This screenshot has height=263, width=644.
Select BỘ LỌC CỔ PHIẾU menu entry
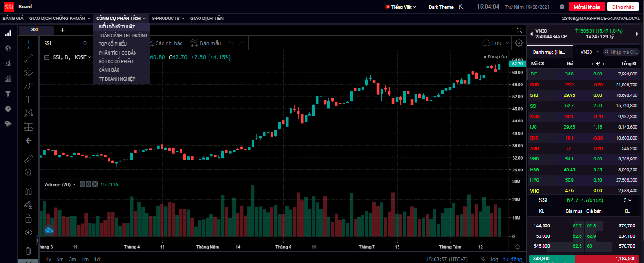coord(122,61)
